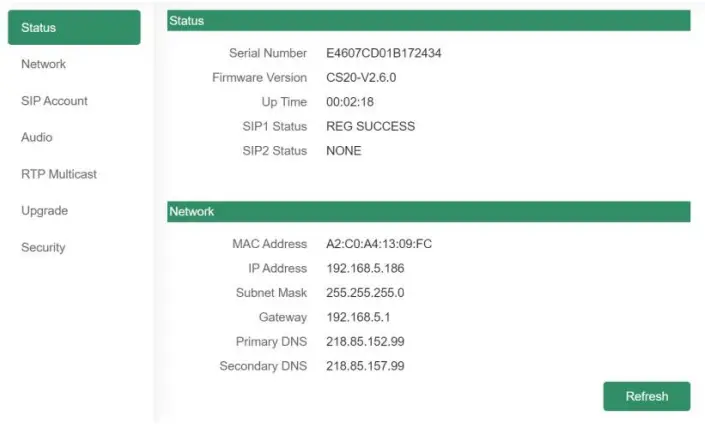Viewport: 705px width, 424px height.
Task: Click the MAC address A2:C0:A4:13:09:FC
Action: 379,244
